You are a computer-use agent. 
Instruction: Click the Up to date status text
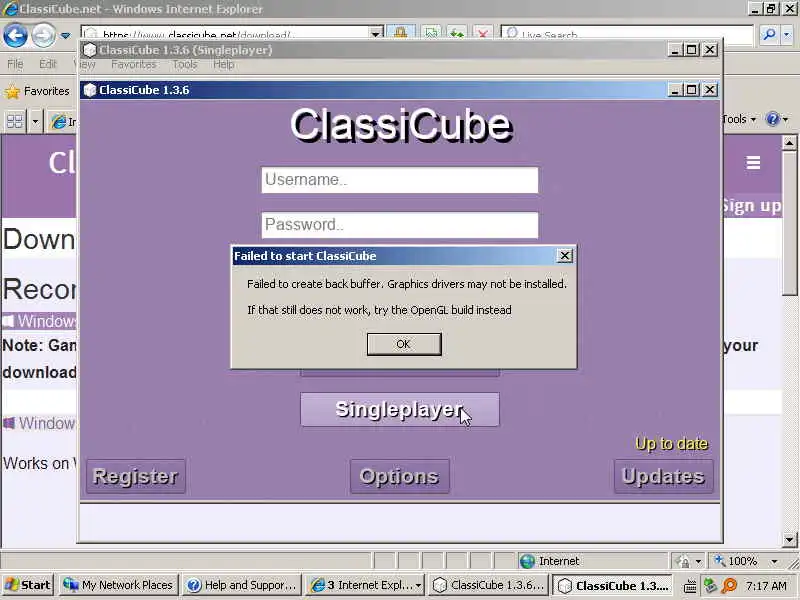pos(671,444)
